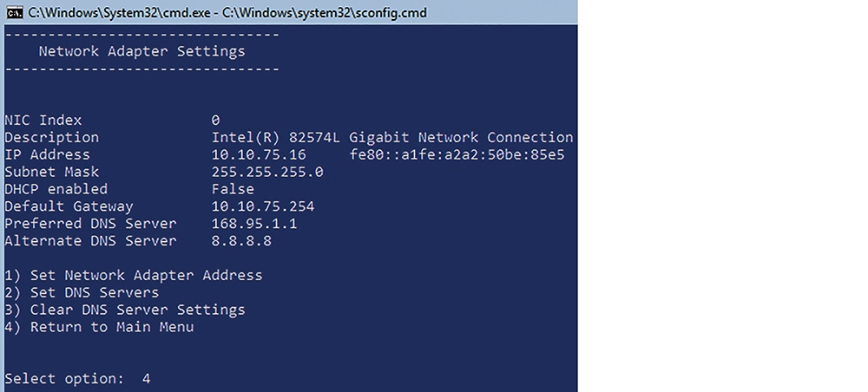Choose option 1 Set Network Adapter Address
This screenshot has width=868, height=392.
coord(134,275)
